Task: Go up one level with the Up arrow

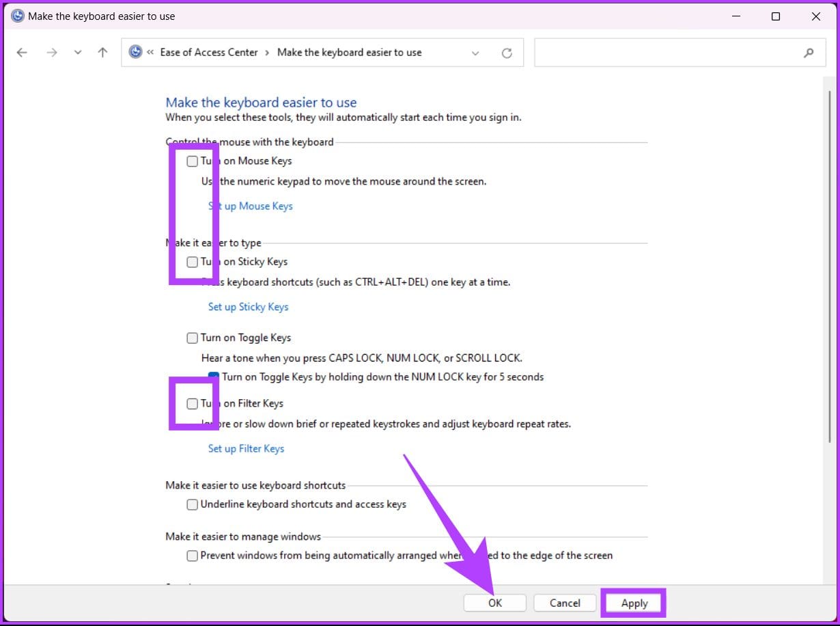Action: [102, 53]
